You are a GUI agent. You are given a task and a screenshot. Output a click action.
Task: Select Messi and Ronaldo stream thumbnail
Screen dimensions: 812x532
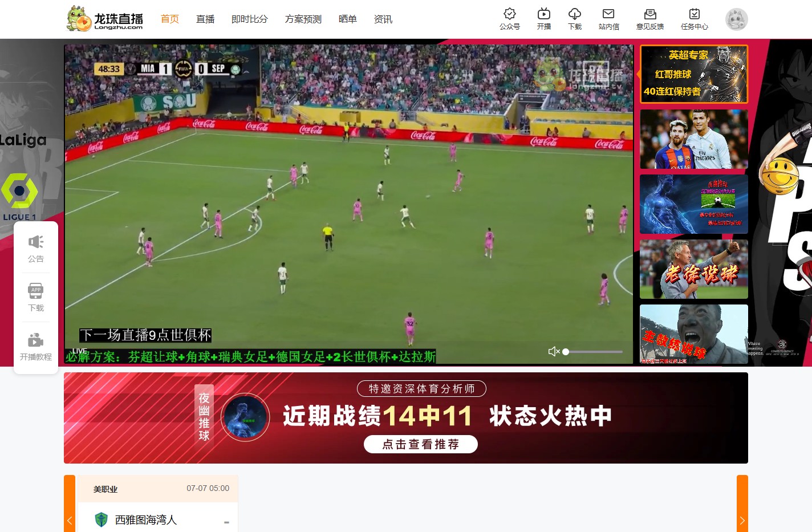click(694, 139)
